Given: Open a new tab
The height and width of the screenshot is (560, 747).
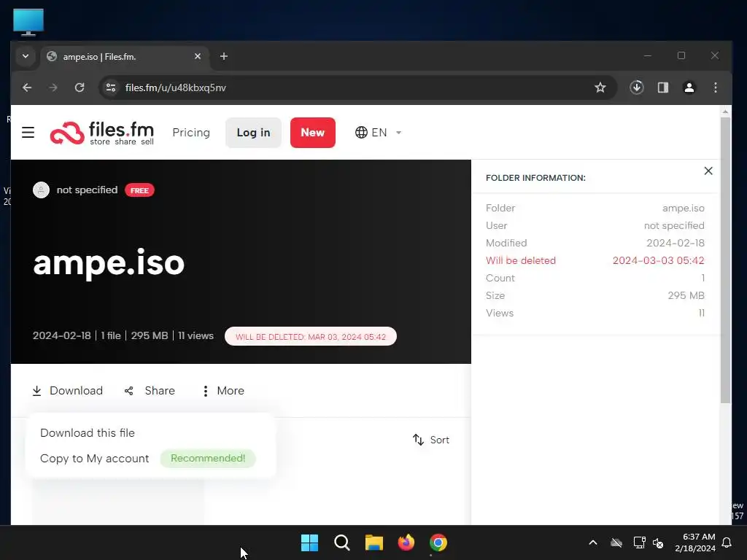Looking at the screenshot, I should click(x=224, y=56).
